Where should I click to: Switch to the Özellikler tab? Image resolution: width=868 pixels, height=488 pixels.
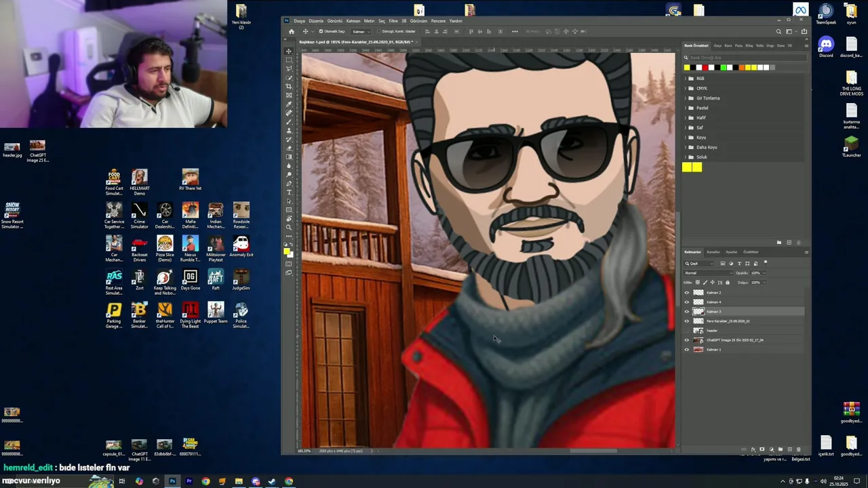click(751, 252)
